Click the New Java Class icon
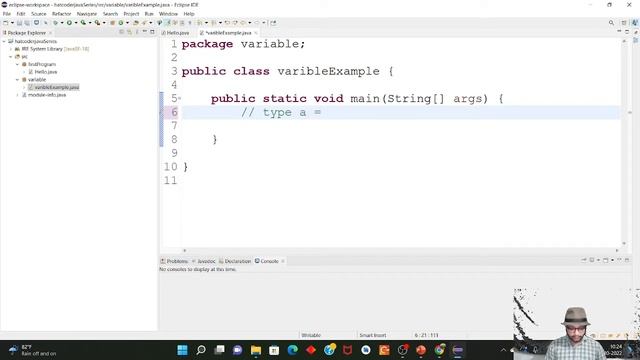This screenshot has height=360, width=640. click(121, 23)
